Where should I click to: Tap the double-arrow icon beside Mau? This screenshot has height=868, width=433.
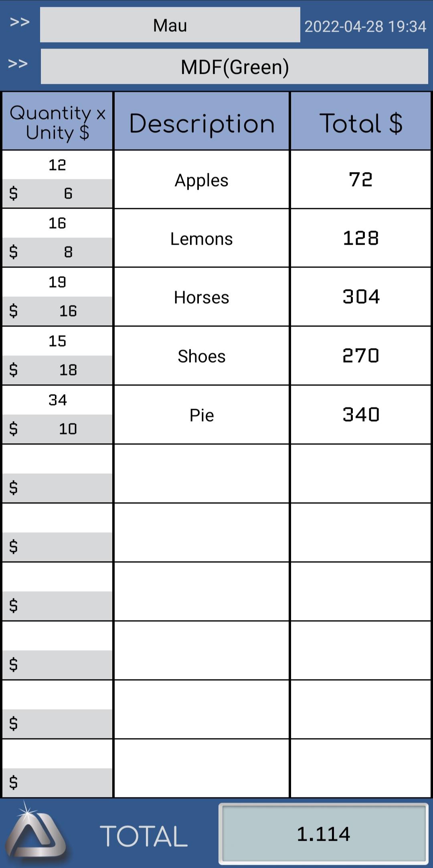(20, 22)
